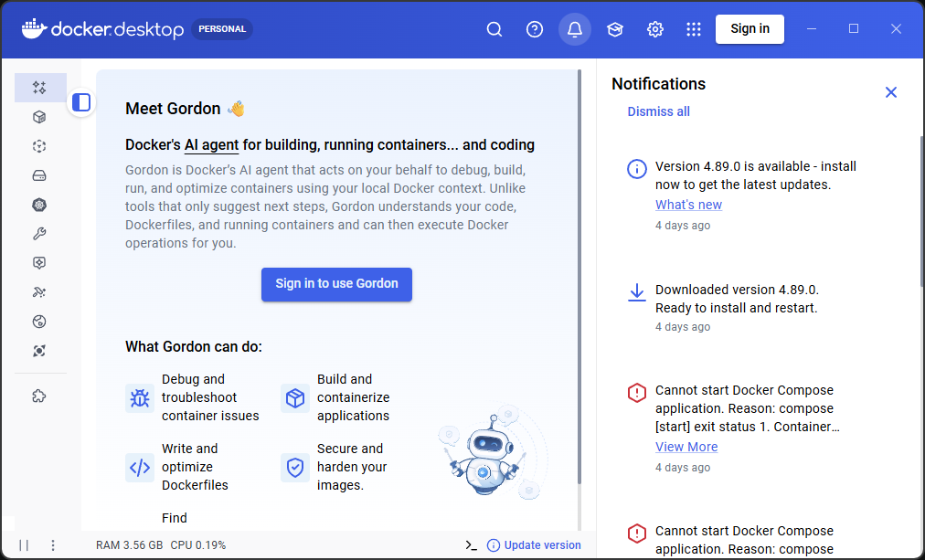Click the Write and optimize Dockerfiles text

coord(195,467)
